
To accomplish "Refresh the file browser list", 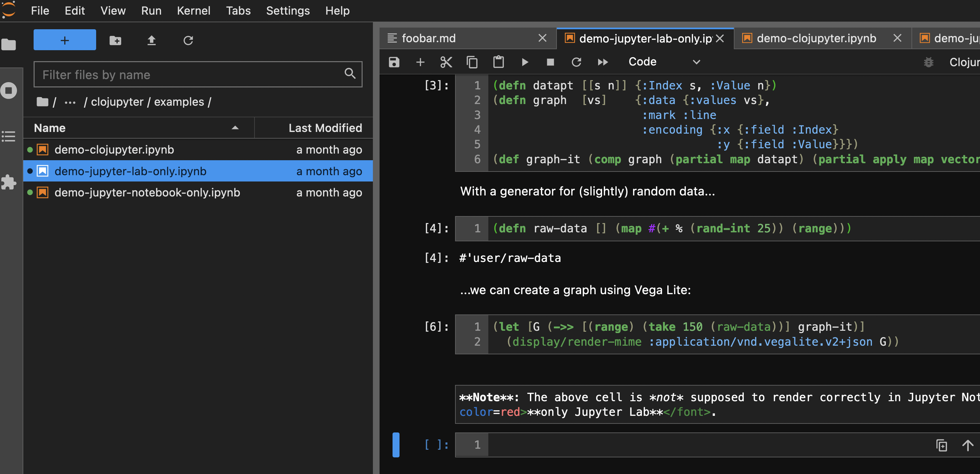I will click(188, 40).
